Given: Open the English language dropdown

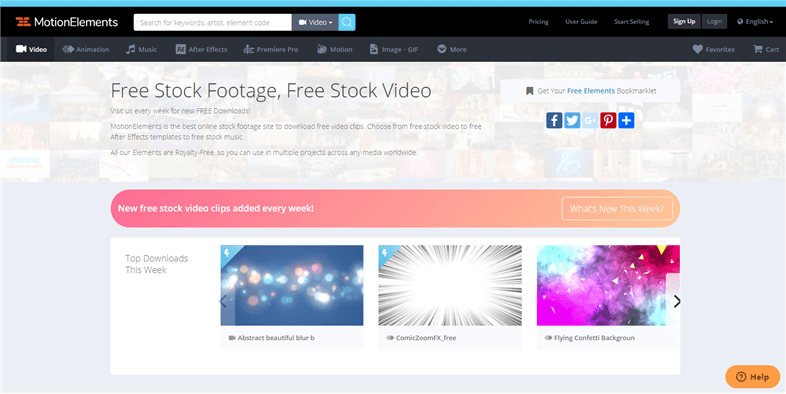Looking at the screenshot, I should click(x=755, y=22).
